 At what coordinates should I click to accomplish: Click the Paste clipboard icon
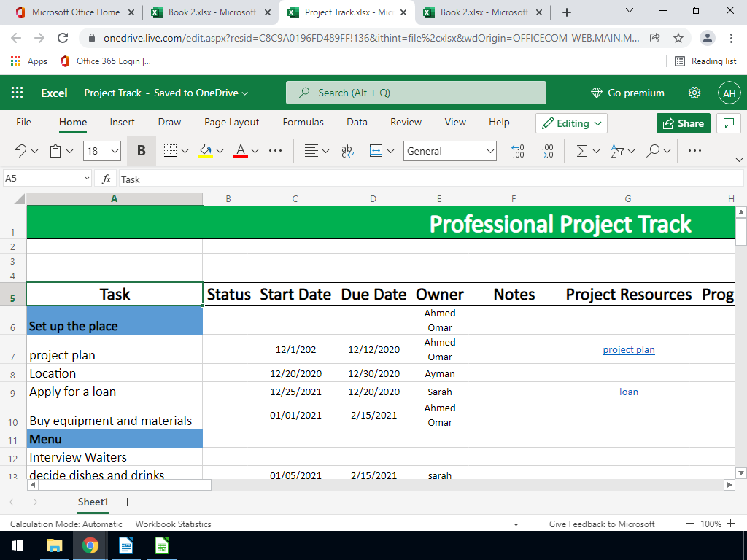point(55,151)
